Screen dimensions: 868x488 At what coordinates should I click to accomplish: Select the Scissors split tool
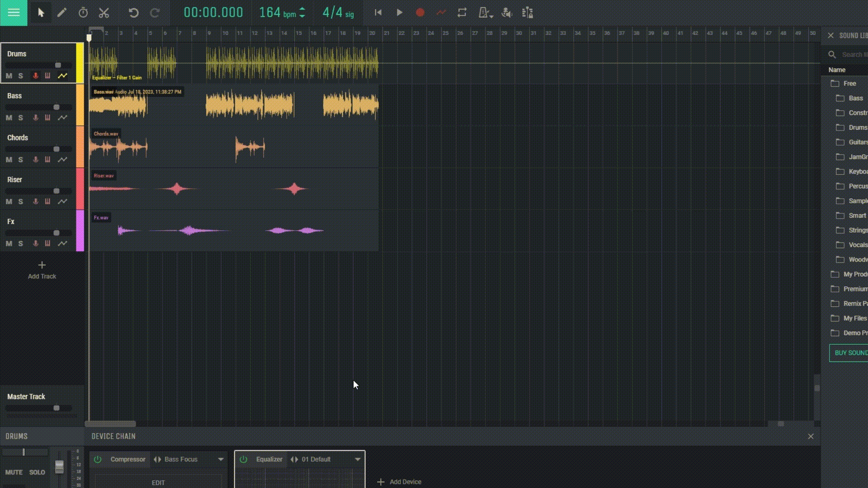[x=104, y=13]
